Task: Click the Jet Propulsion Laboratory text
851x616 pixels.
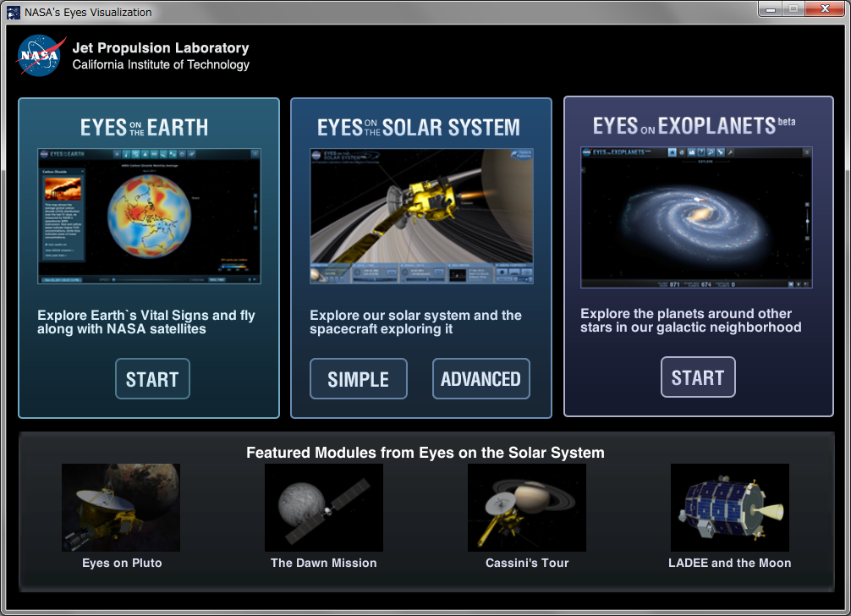Action: point(161,48)
